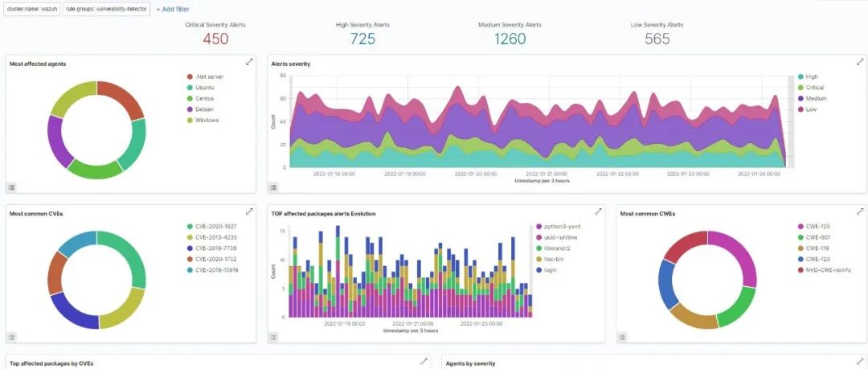Image resolution: width=868 pixels, height=369 pixels.
Task: Toggle libxrandr2 series in packages legend
Action: (x=553, y=248)
